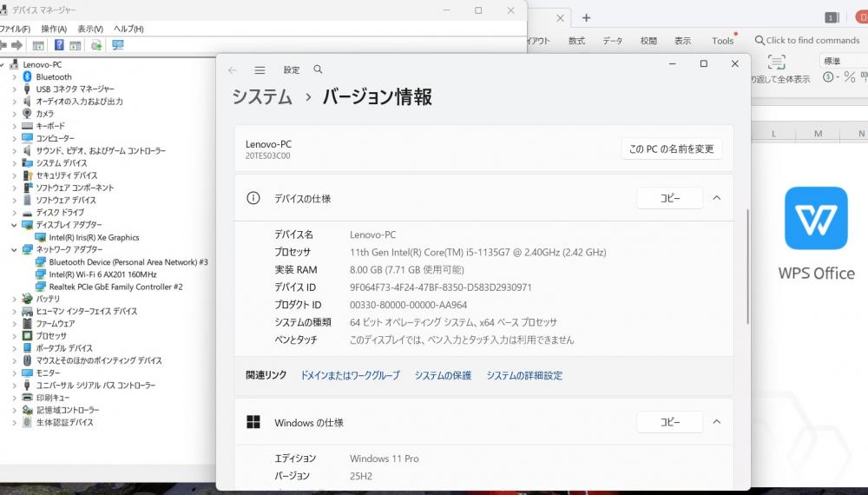
Task: Click the コピー button for デバイスの仕様
Action: click(669, 198)
